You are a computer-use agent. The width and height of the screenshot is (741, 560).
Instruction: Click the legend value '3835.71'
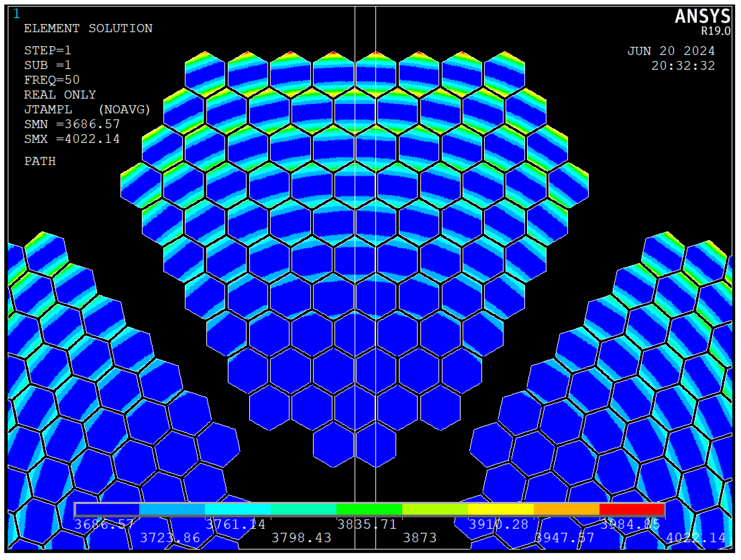367,524
